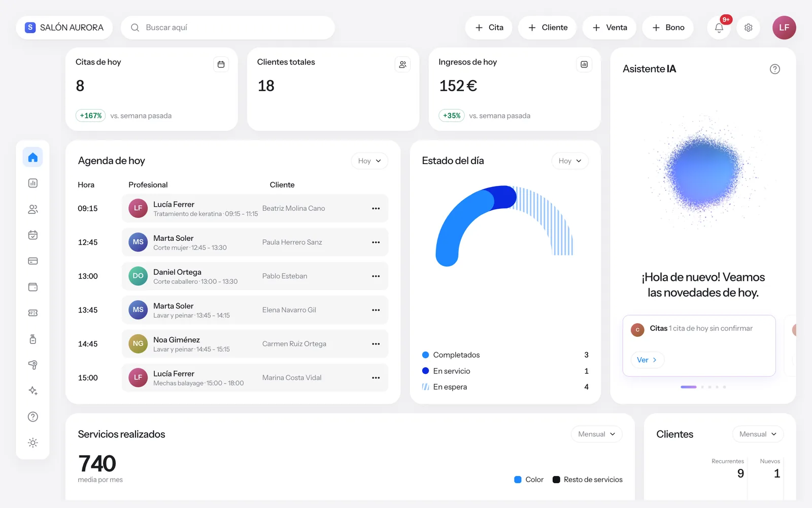Open the statistics chart sidebar icon

pos(33,183)
